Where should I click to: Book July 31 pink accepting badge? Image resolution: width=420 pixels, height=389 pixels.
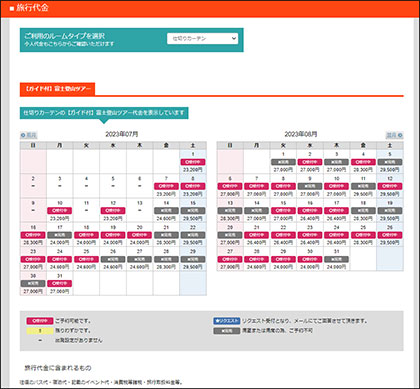[60, 283]
